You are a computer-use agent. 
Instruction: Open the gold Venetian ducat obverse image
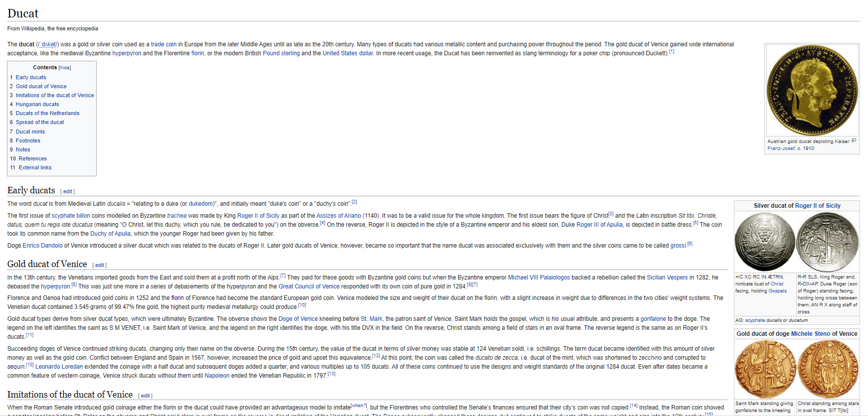pyautogui.click(x=765, y=369)
